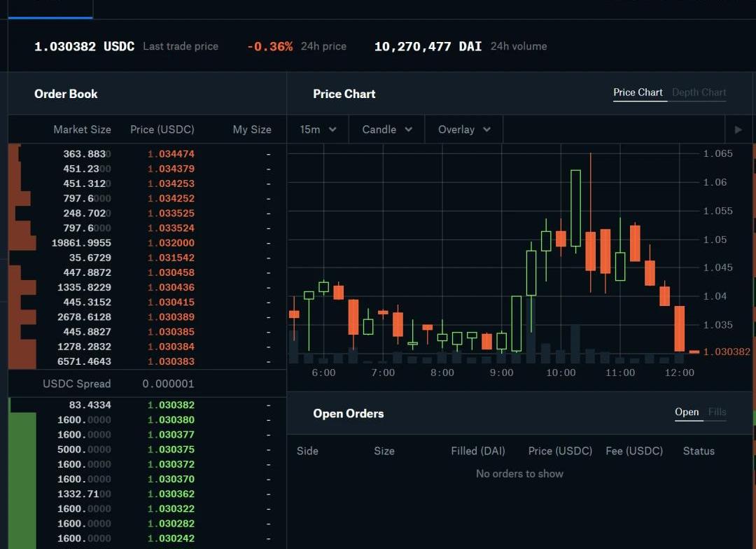756x549 pixels.
Task: Select the Price Chart tab
Action: pos(638,92)
